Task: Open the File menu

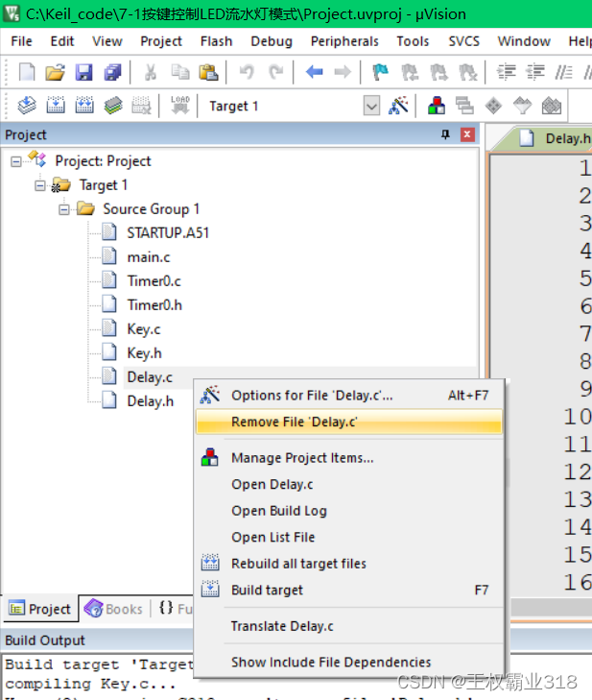Action: click(21, 41)
